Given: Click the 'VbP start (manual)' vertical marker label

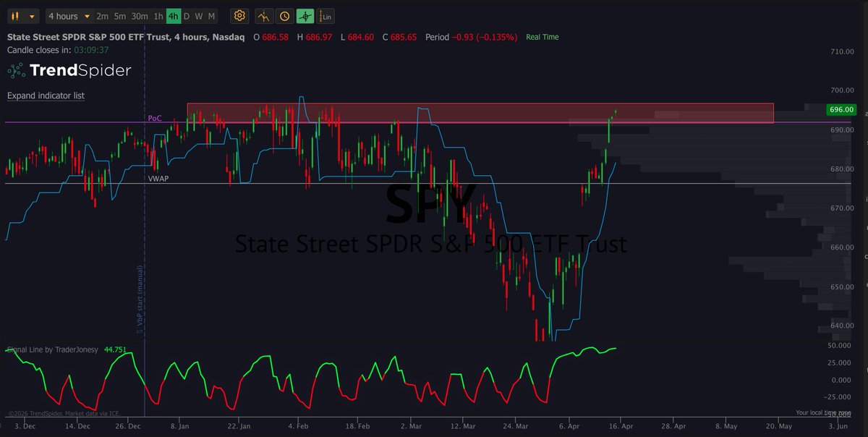Looking at the screenshot, I should coord(140,299).
